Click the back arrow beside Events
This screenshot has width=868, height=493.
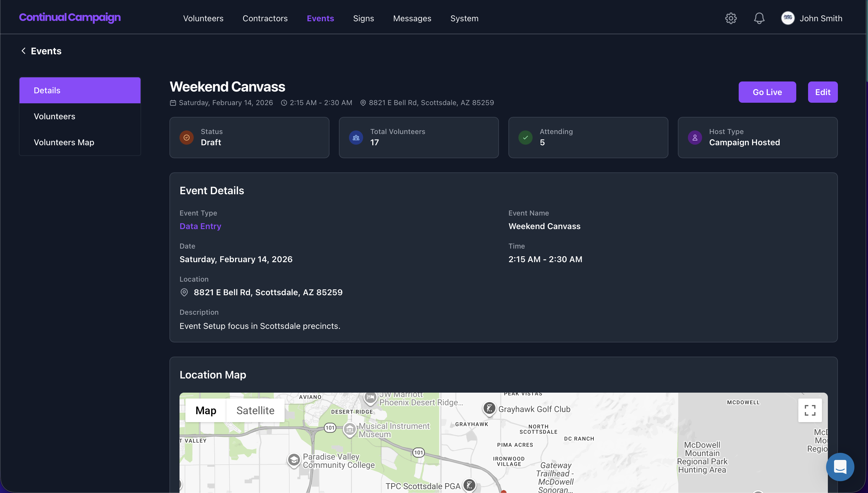23,51
